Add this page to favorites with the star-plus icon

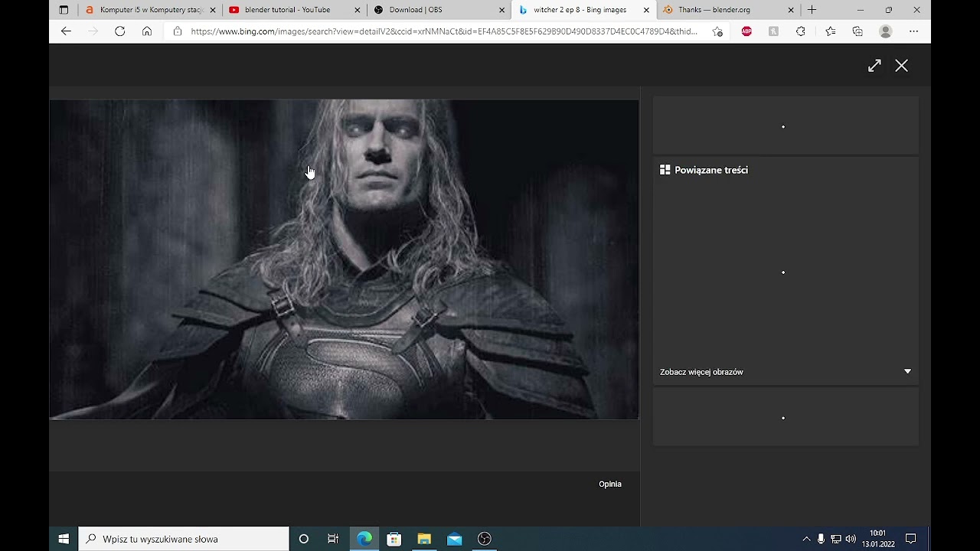(717, 31)
